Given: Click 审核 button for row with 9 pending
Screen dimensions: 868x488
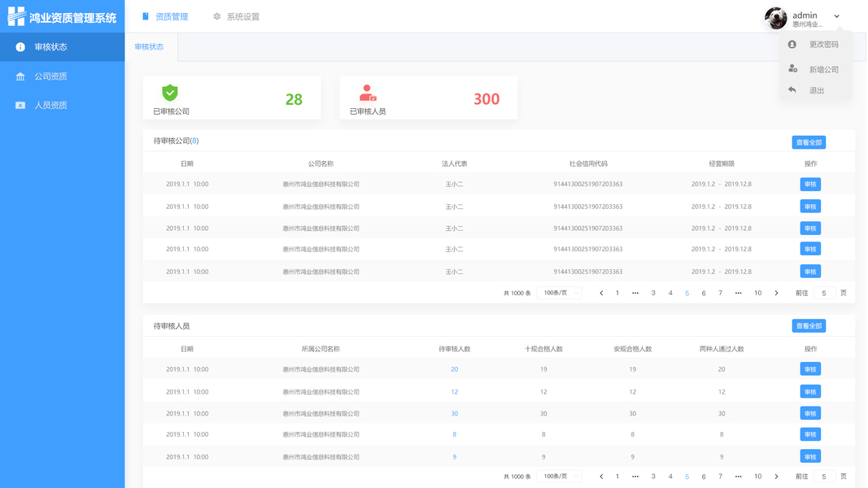Looking at the screenshot, I should click(810, 456).
